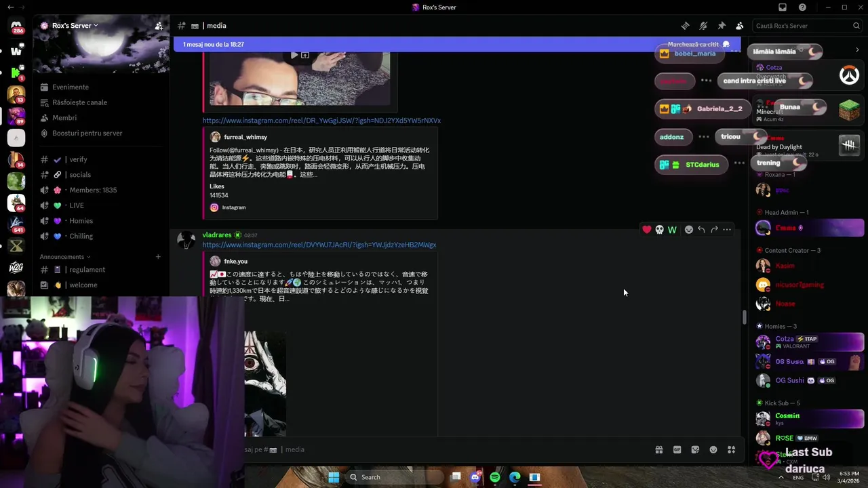Click the embedded video thumbnail play button
Viewport: 868px width, 488px height.
pyautogui.click(x=294, y=56)
